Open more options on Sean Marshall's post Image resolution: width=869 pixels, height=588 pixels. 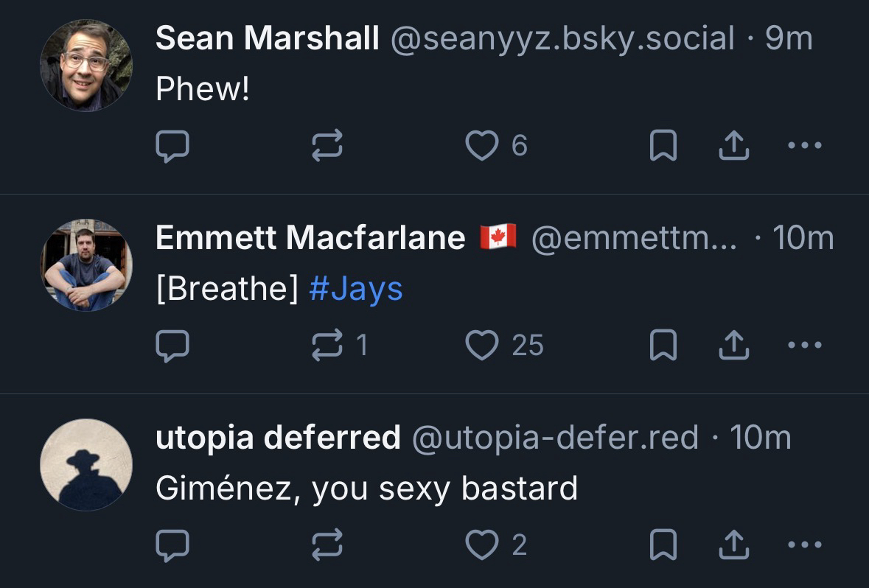click(x=804, y=146)
